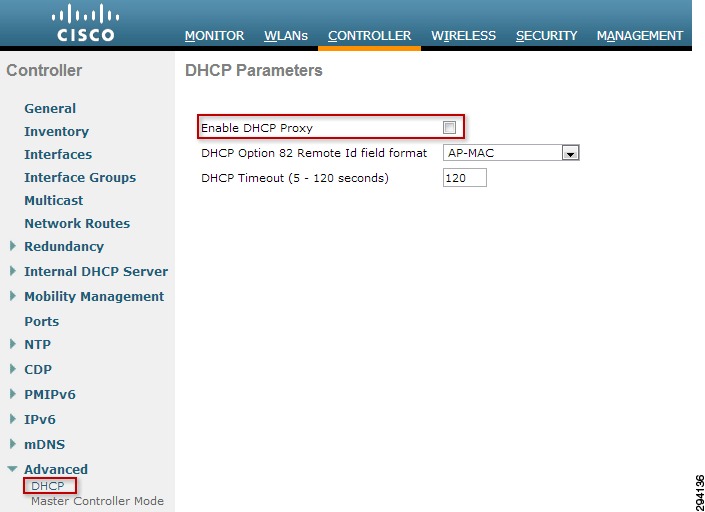Expand the CDP arrow
The height and width of the screenshot is (512, 705).
click(x=13, y=369)
